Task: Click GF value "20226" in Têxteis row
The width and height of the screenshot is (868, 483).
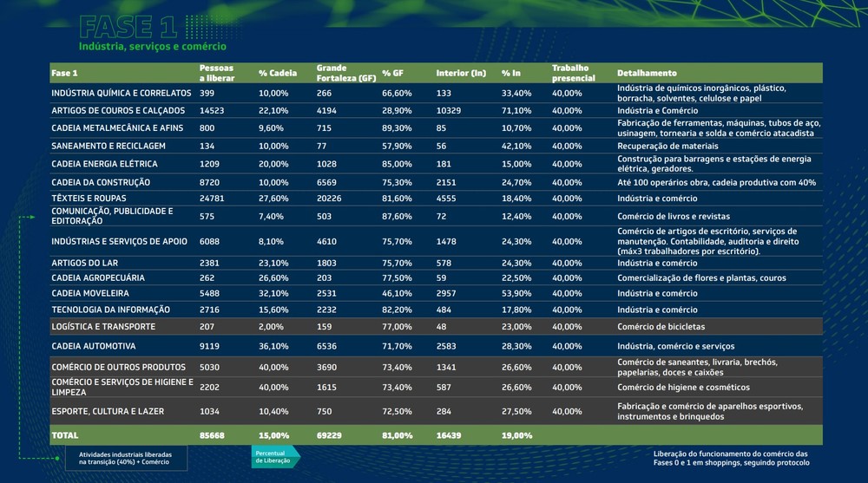Action: click(x=329, y=198)
